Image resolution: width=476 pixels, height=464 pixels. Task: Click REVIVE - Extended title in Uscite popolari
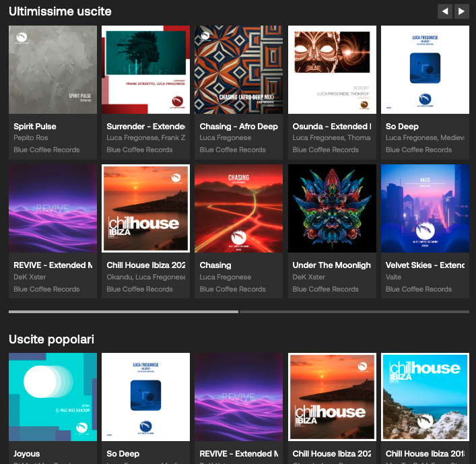[x=238, y=454]
